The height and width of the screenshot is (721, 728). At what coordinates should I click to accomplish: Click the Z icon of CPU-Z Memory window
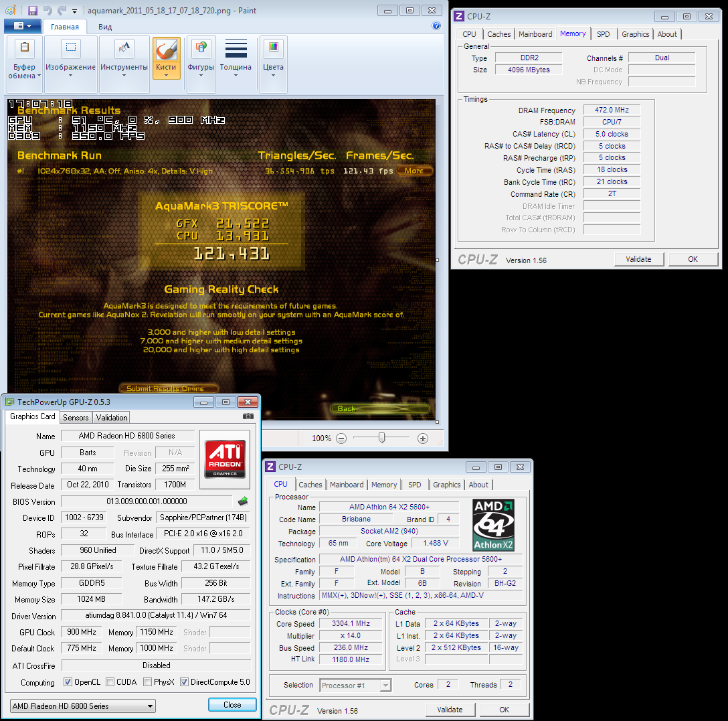click(x=459, y=16)
